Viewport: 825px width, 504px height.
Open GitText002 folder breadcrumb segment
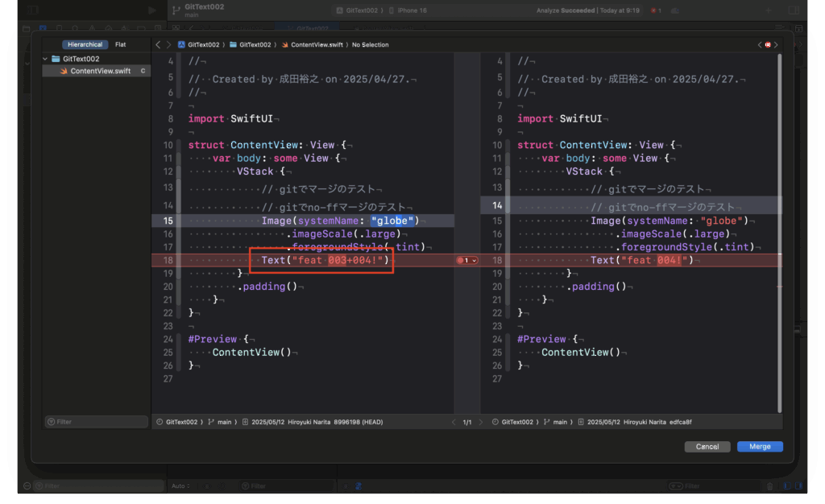click(x=251, y=44)
